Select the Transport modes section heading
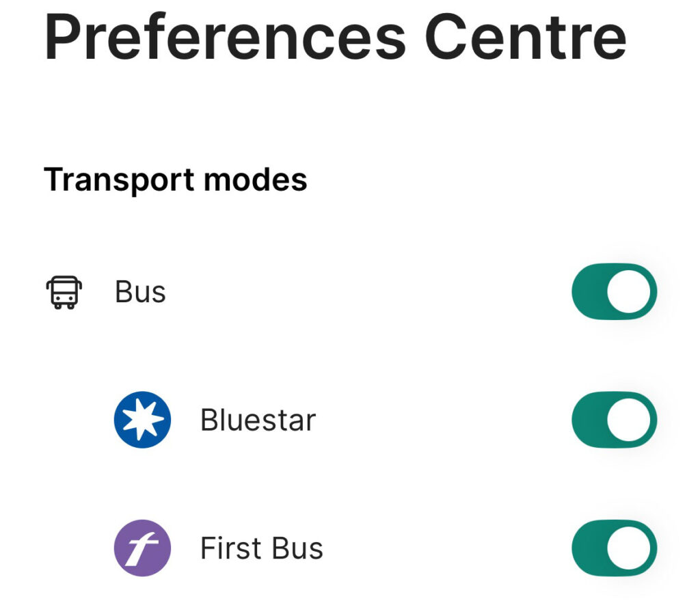The image size is (700, 614). [176, 180]
